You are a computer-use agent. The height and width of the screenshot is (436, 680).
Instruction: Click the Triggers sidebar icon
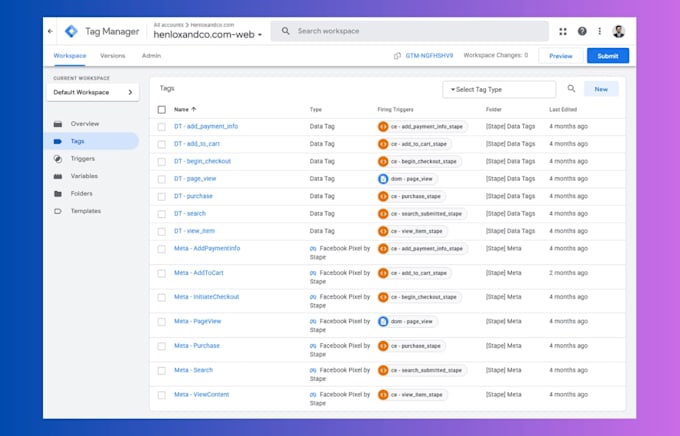tap(58, 159)
